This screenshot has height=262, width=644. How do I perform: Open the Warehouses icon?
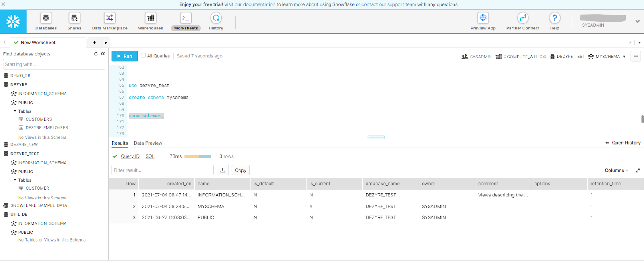pos(151,18)
